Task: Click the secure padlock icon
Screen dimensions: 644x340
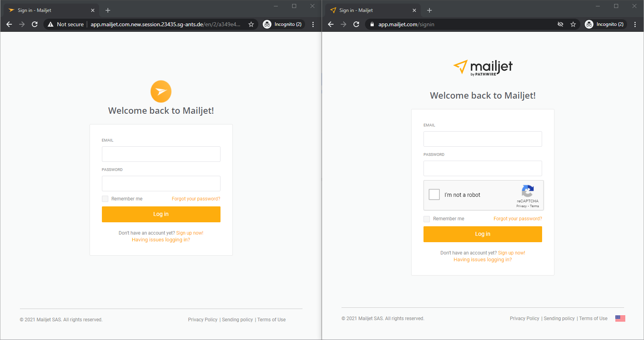Action: pos(372,24)
